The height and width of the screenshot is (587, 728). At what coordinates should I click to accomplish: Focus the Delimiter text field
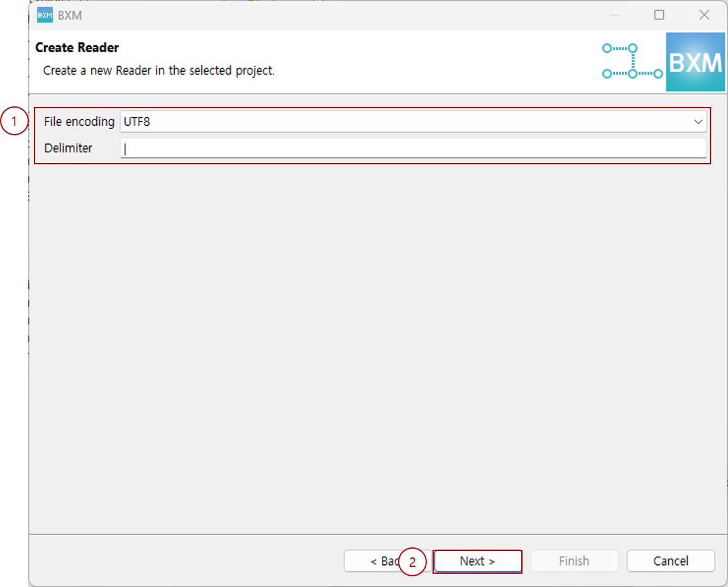tap(412, 148)
